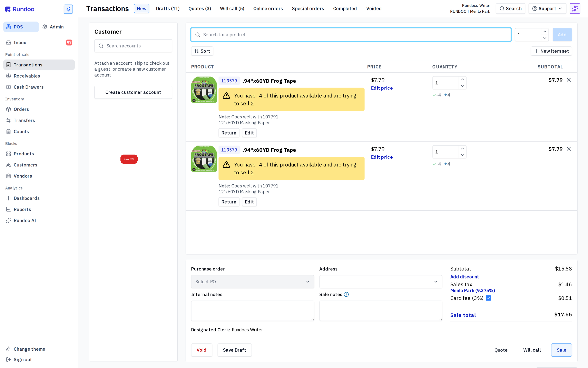Click Edit on the second Frog Tape
Viewport: 588px width, 368px height.
[x=249, y=202]
